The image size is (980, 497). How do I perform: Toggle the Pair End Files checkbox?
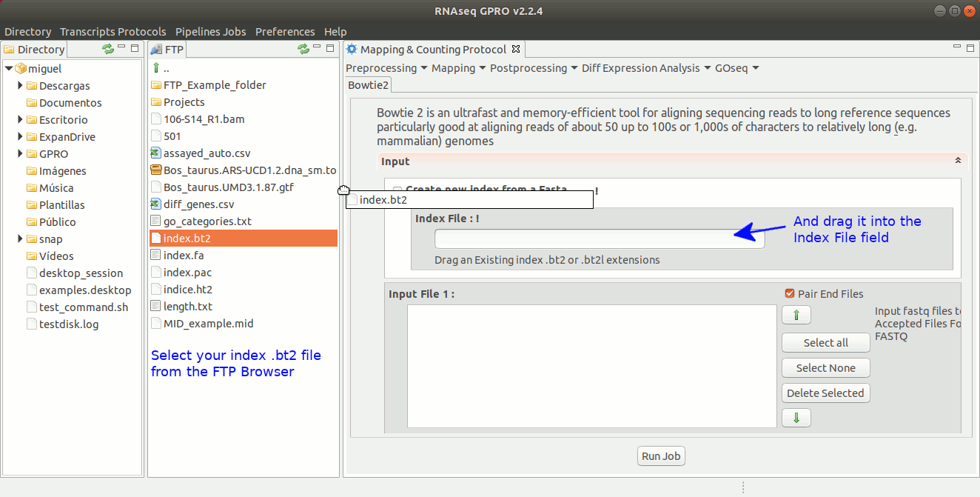coord(790,294)
